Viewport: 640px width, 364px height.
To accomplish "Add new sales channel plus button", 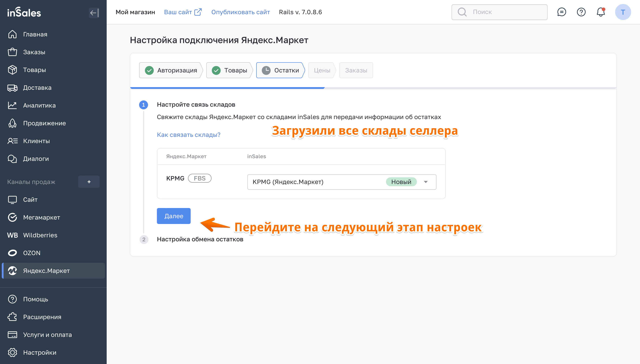I will [89, 182].
